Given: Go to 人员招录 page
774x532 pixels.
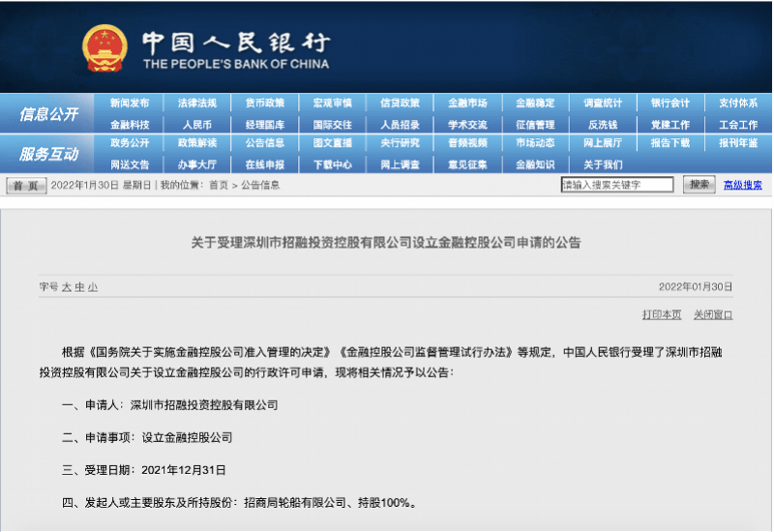Looking at the screenshot, I should [x=400, y=125].
